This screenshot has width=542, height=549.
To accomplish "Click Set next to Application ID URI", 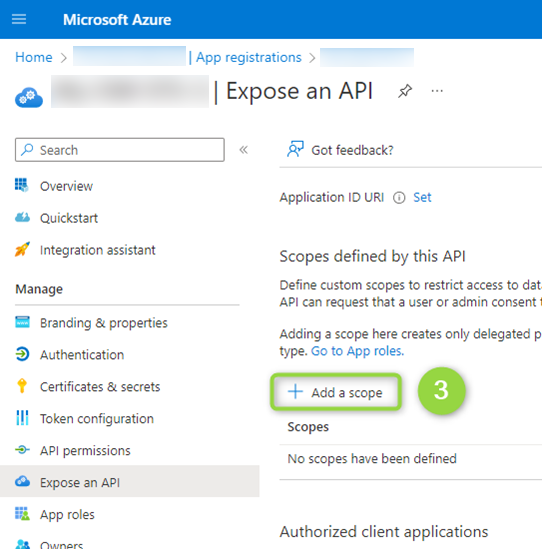I will pyautogui.click(x=422, y=197).
